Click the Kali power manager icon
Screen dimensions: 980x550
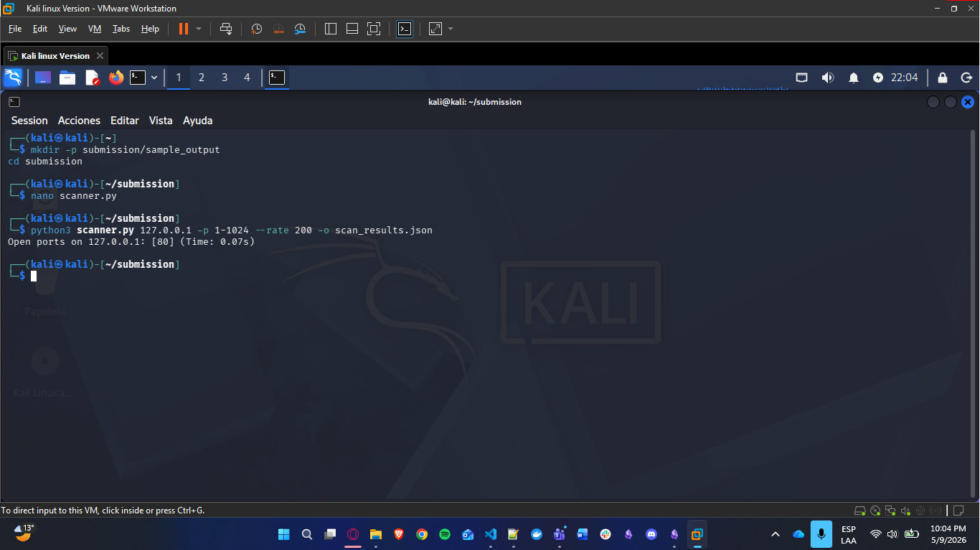pyautogui.click(x=878, y=78)
